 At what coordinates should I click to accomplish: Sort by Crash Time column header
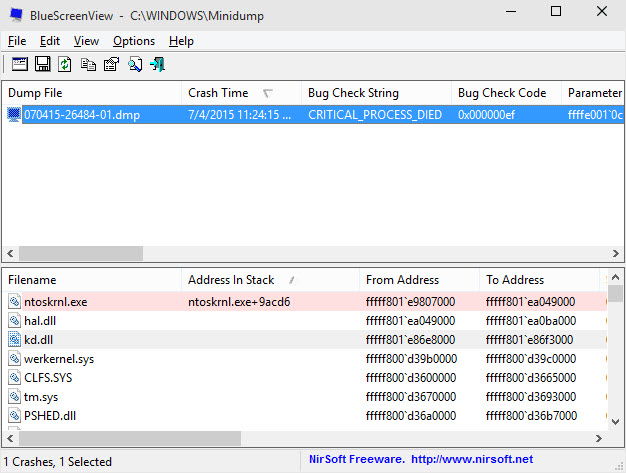coord(241,93)
